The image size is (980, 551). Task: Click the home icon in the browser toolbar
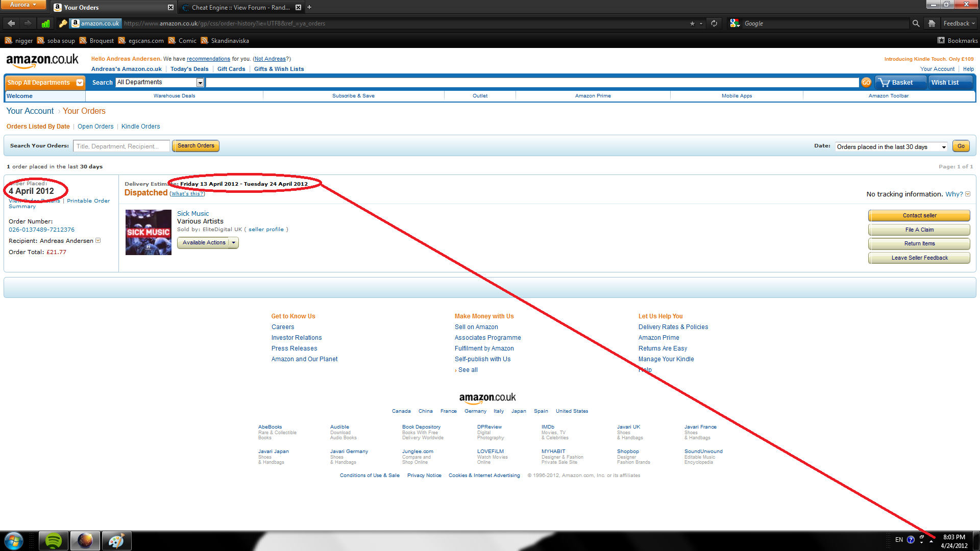tap(932, 23)
